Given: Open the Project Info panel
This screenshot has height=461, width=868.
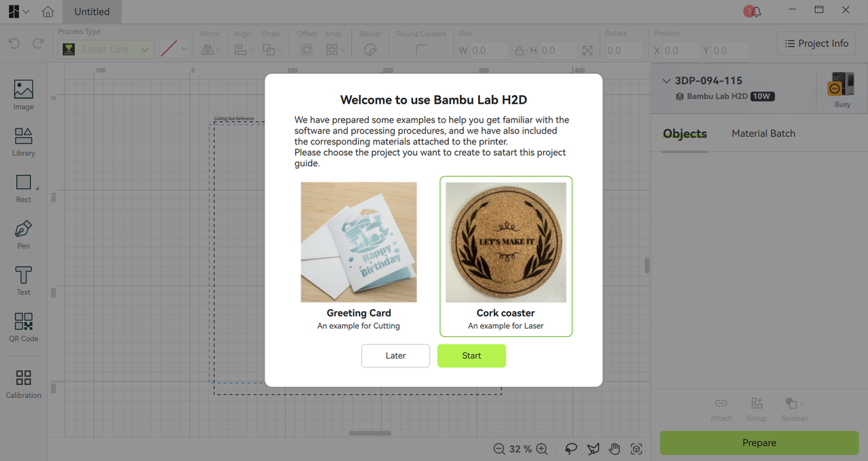Looking at the screenshot, I should coord(816,43).
